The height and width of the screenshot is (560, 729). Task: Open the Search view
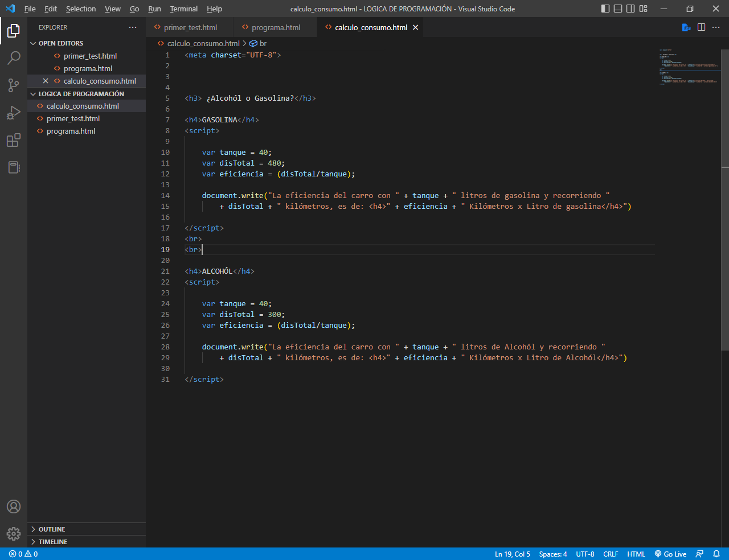[14, 58]
